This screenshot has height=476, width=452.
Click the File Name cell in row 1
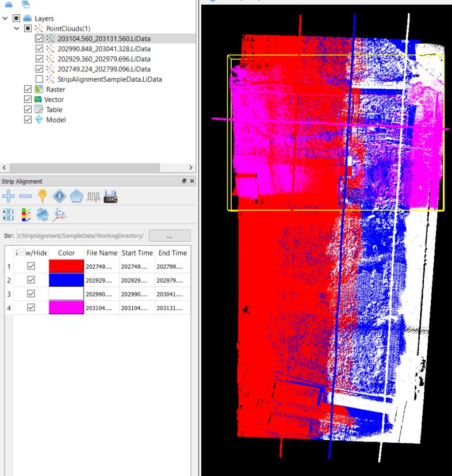point(102,266)
